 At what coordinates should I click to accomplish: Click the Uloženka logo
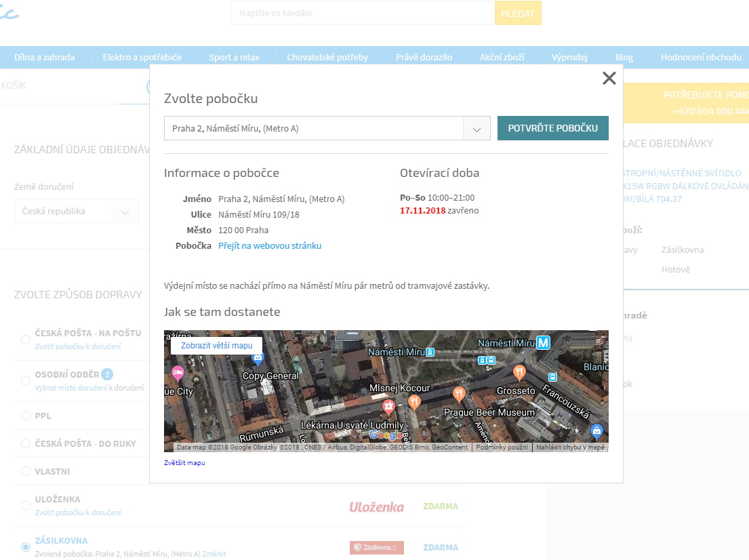tap(376, 507)
